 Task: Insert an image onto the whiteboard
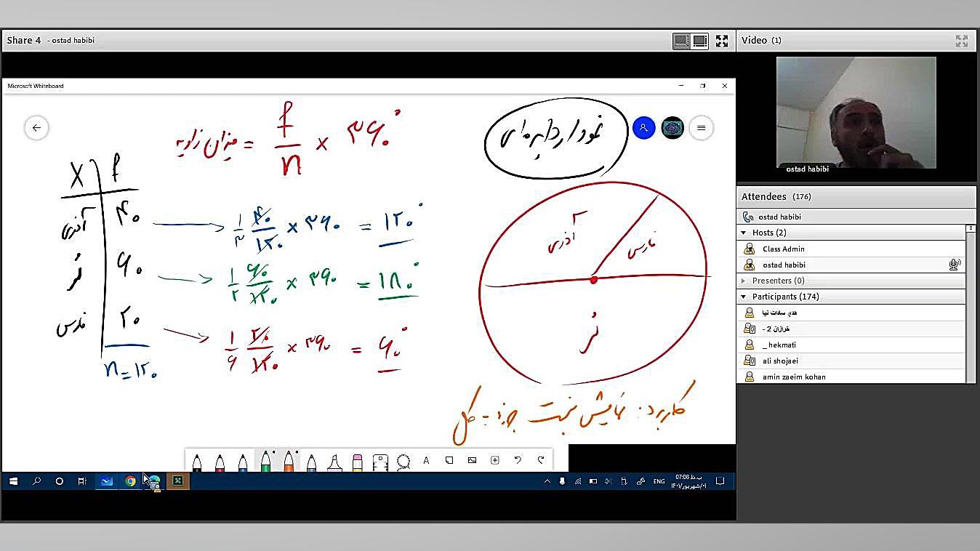click(x=472, y=460)
